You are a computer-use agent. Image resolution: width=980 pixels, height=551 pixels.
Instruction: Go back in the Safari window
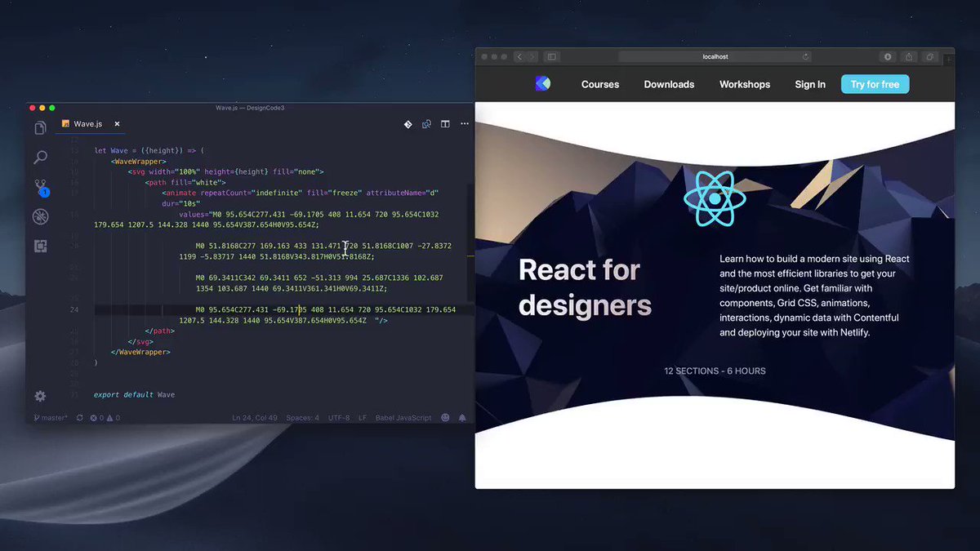[x=519, y=56]
